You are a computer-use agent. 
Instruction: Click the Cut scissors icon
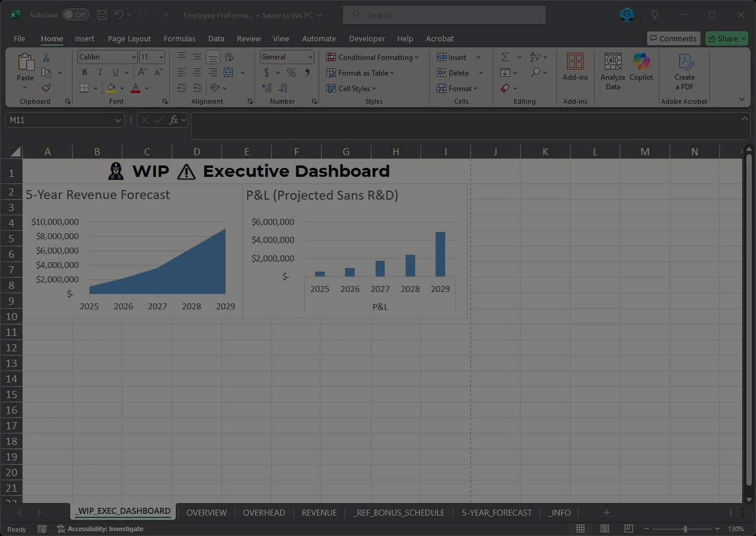(46, 58)
